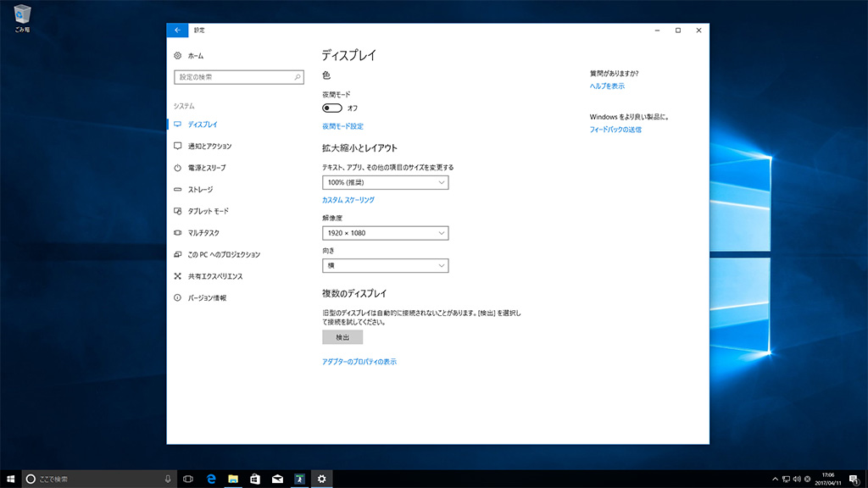Open the カスタム スケーリング link
This screenshot has width=868, height=488.
tap(348, 200)
